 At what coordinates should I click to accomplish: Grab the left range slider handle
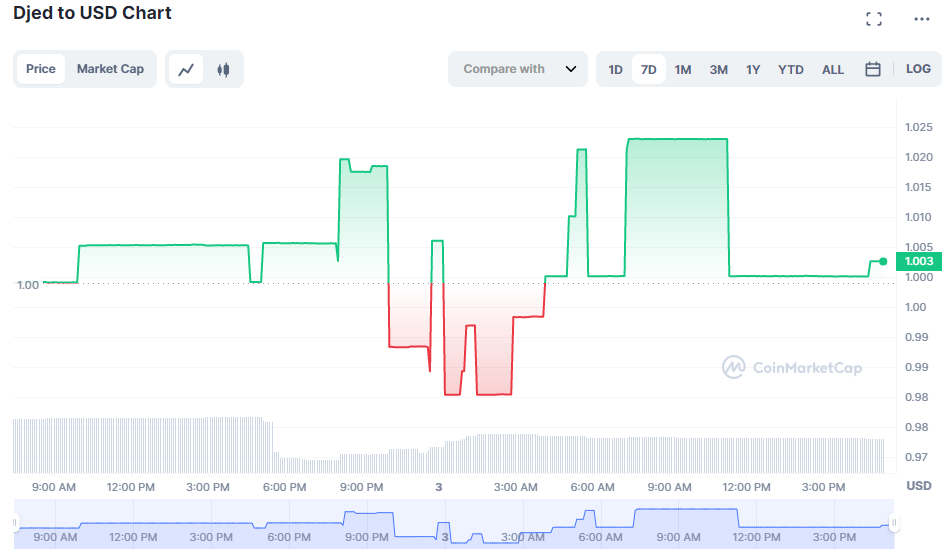click(x=16, y=523)
